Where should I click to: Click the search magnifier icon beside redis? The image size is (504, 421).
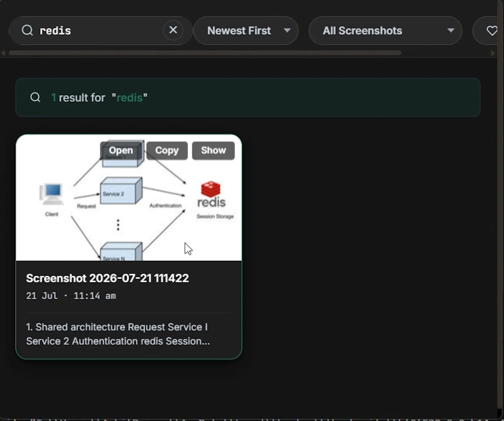(x=27, y=31)
